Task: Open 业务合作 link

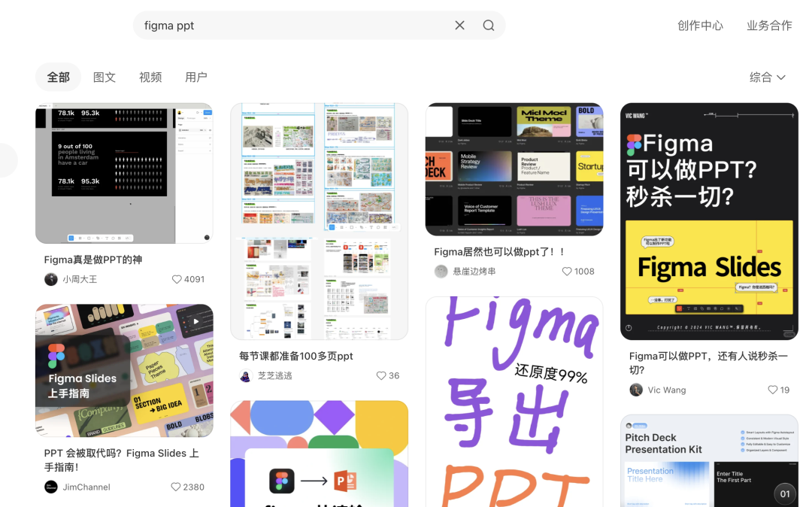Action: 769,26
